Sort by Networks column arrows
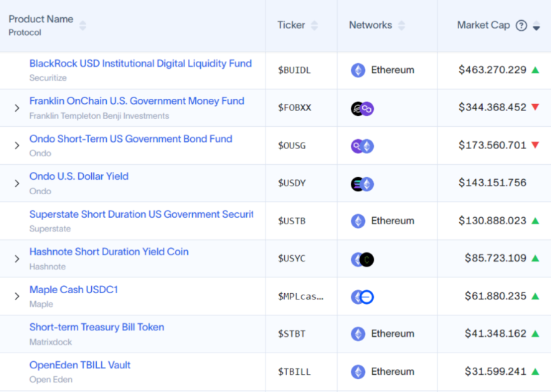 click(x=401, y=25)
